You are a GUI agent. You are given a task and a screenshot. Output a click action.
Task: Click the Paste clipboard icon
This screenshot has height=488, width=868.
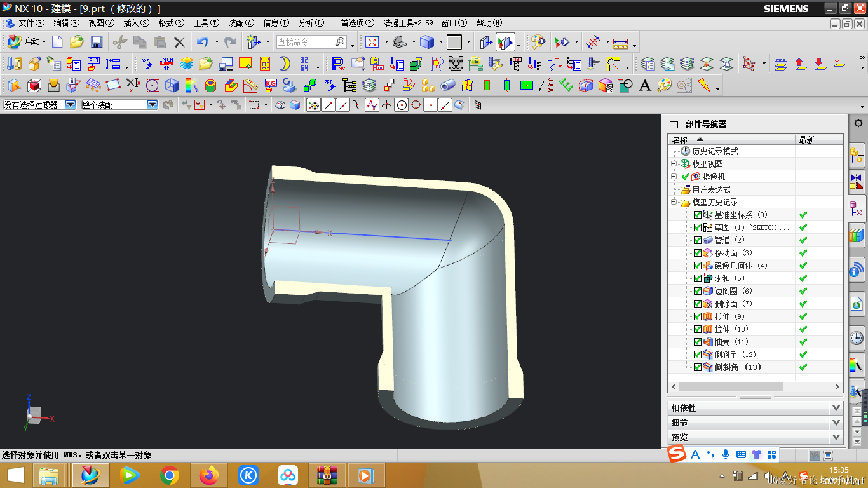[159, 42]
